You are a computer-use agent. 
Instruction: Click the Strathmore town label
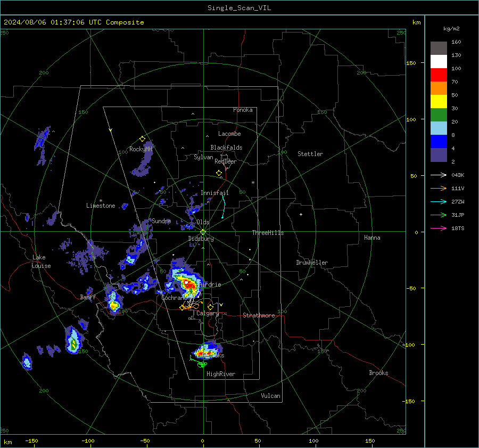pos(259,315)
